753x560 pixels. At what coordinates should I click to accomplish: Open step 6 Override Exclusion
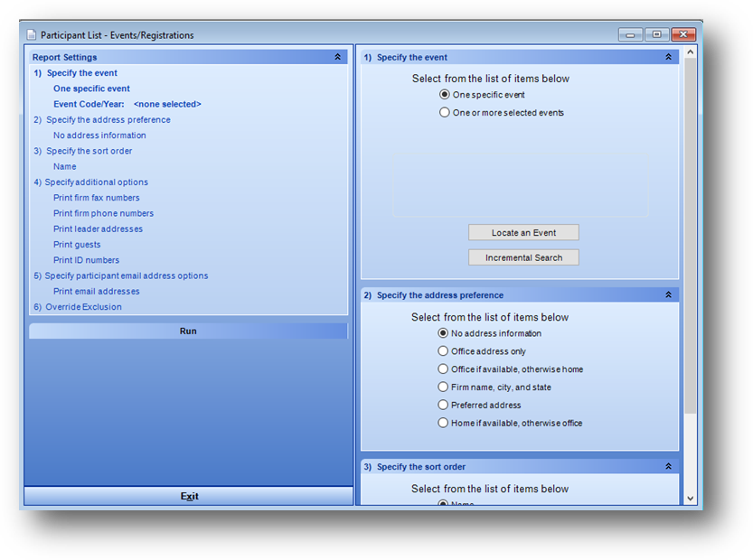coord(78,306)
